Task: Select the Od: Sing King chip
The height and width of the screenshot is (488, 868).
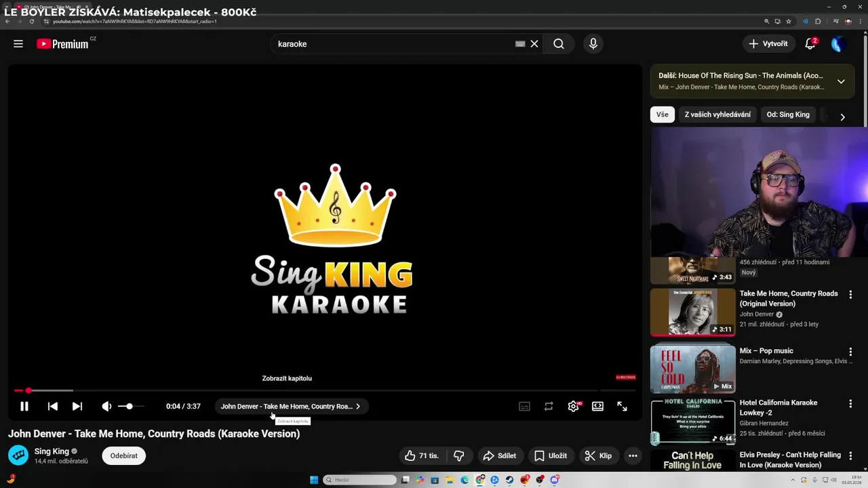Action: 788,115
